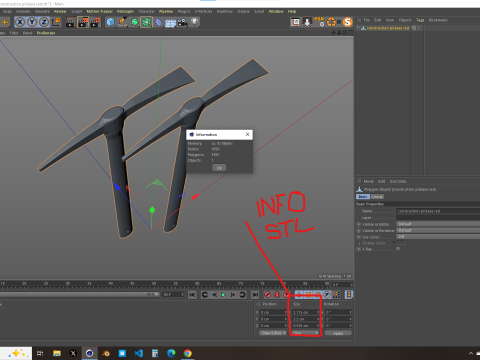Open the viewport Filter menu
480x360 pixels.
click(14, 33)
